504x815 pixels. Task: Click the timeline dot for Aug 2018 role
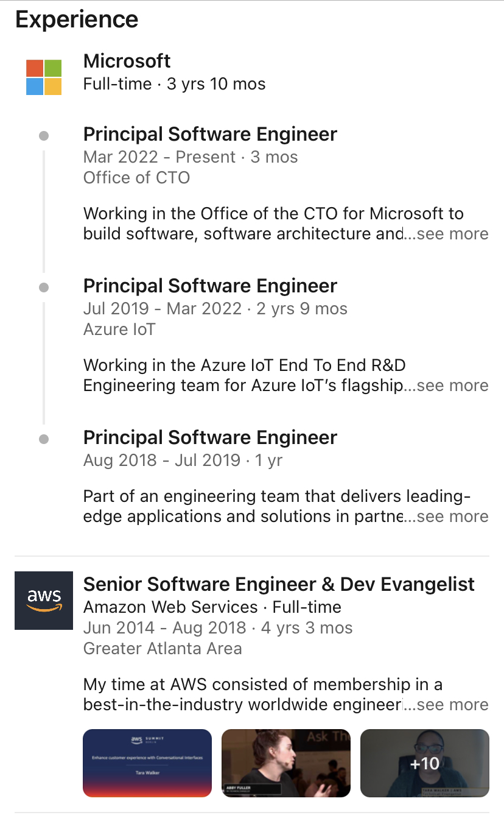(x=44, y=439)
